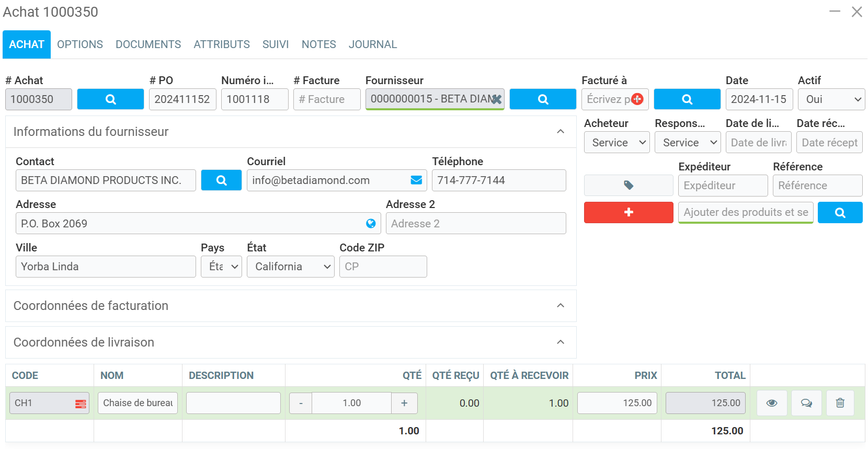Viewport: 868px width, 449px height.
Task: Open the JOURNAL tab
Action: click(x=372, y=44)
